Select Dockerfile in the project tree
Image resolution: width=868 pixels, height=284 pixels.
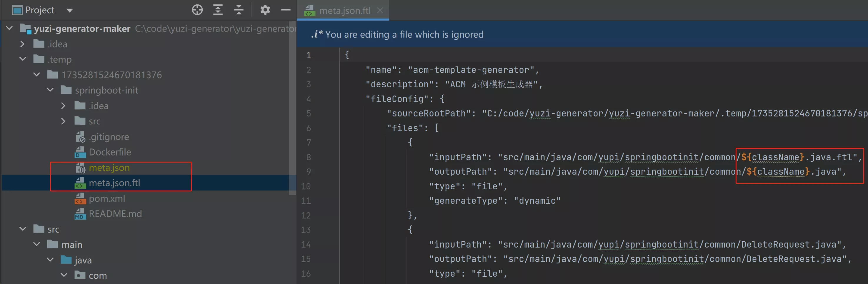110,152
